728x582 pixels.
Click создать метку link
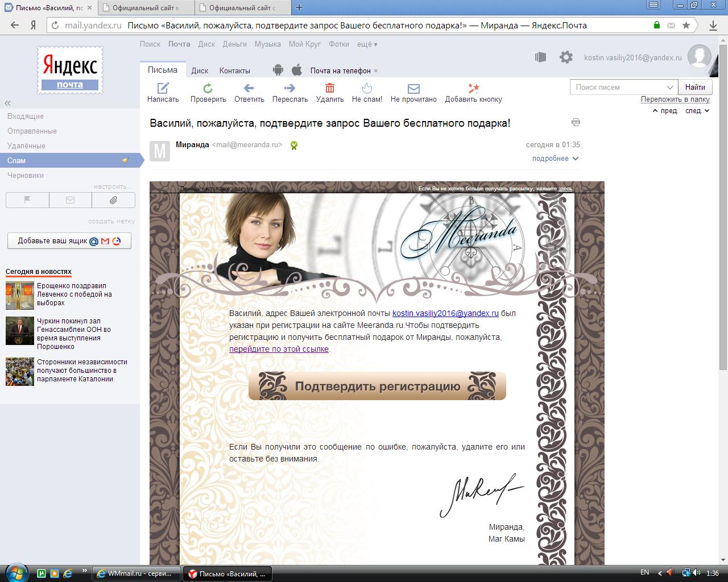(111, 221)
